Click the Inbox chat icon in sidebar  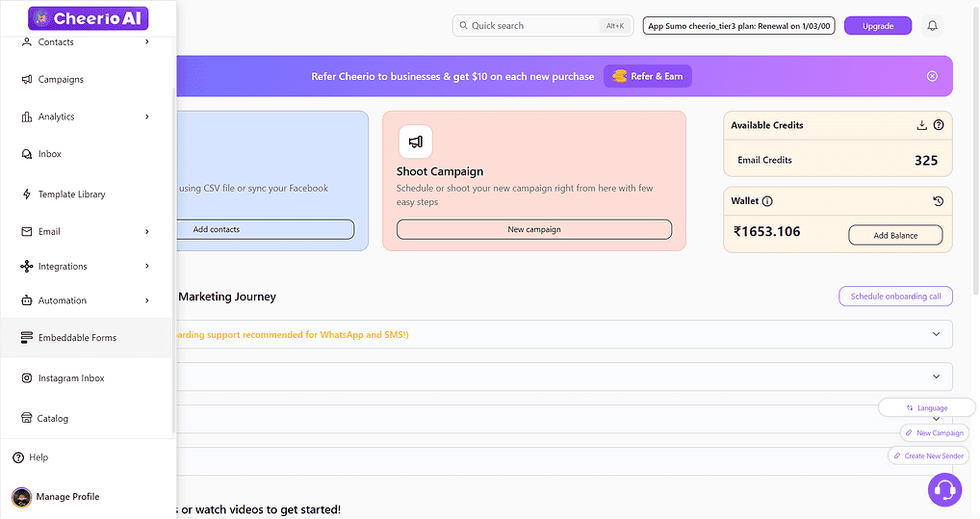(x=26, y=154)
